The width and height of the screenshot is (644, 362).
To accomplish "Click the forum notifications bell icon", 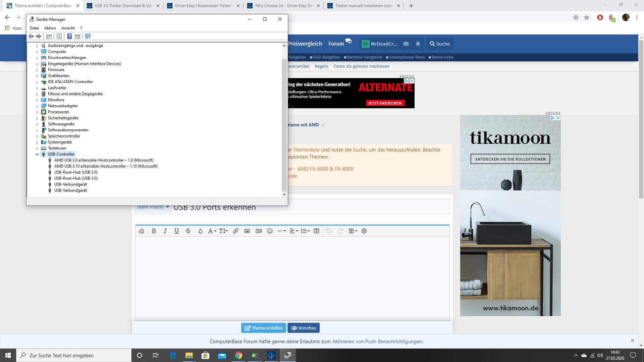I will (418, 44).
